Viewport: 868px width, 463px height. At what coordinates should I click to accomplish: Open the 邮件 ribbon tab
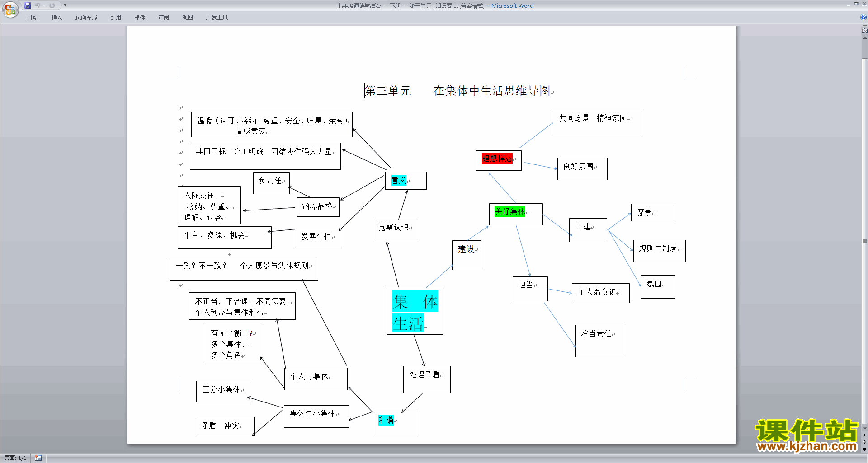(x=140, y=17)
